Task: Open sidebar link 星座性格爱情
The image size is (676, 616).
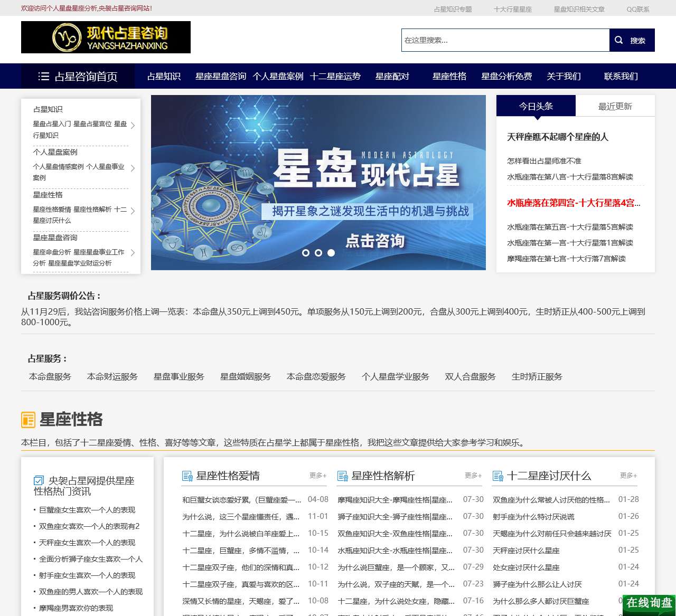Action: point(52,210)
